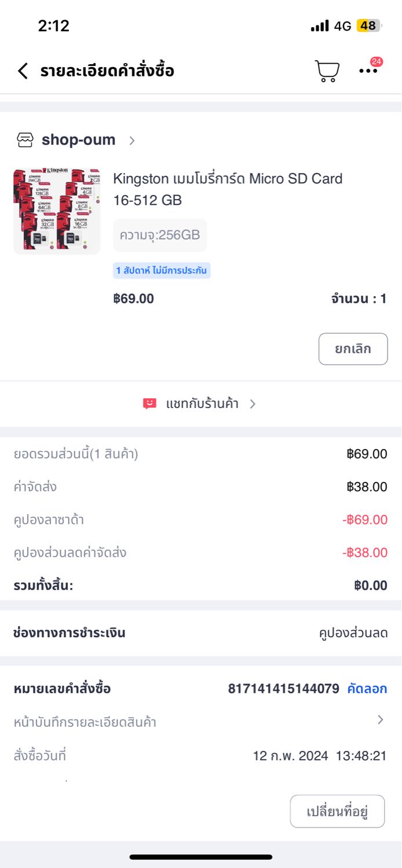The image size is (402, 868).
Task: Tap the notification badge showing 24
Action: [377, 62]
